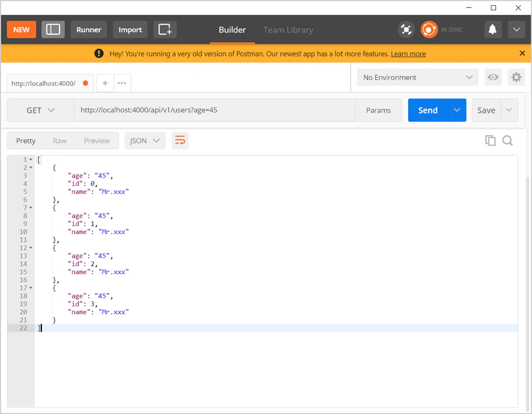Viewport: 532px width, 414px height.
Task: Select the Preview response view
Action: 97,141
